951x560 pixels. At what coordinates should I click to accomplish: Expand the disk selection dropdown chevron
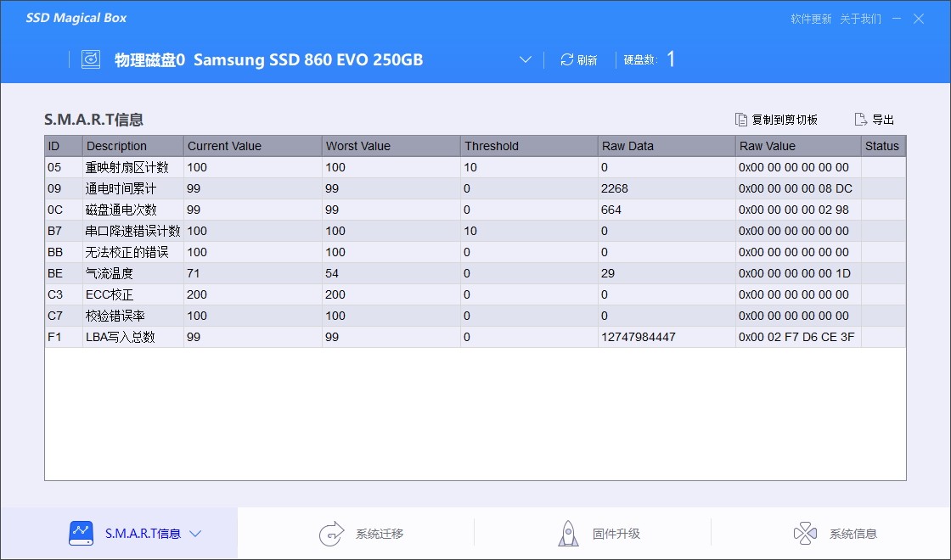[526, 59]
